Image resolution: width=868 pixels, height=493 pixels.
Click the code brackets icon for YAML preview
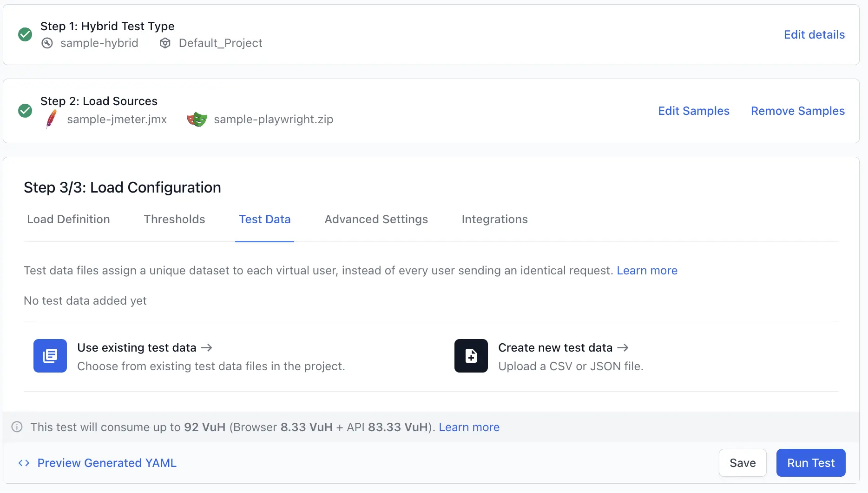(24, 463)
